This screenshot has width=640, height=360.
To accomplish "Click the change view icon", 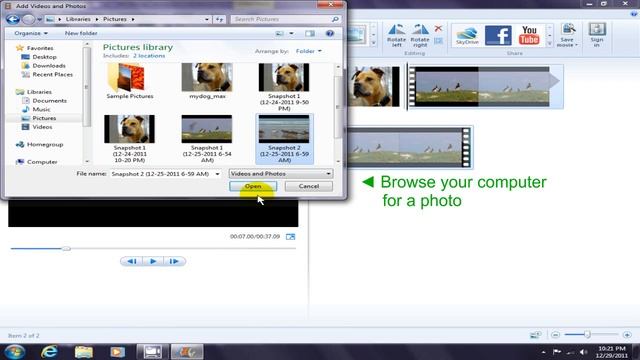I will click(x=280, y=33).
